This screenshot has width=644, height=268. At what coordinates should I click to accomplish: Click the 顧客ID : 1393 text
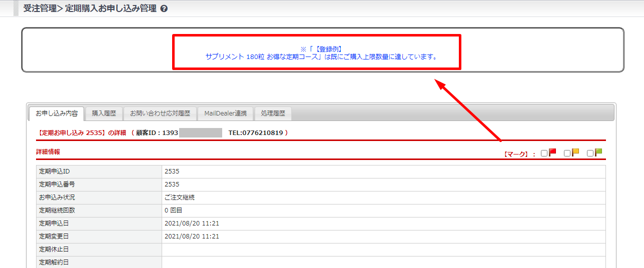157,133
